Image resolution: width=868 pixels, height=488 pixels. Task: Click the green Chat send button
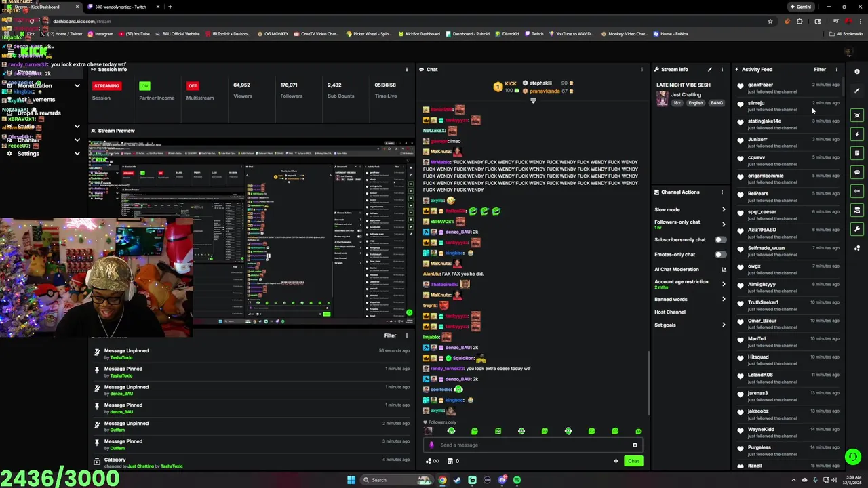click(633, 461)
